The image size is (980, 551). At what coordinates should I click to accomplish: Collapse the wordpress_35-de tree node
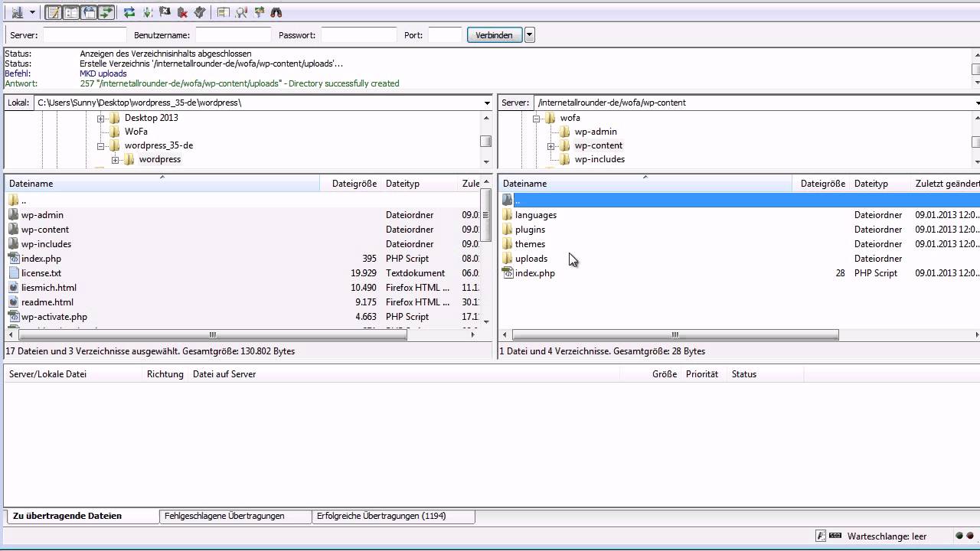100,146
